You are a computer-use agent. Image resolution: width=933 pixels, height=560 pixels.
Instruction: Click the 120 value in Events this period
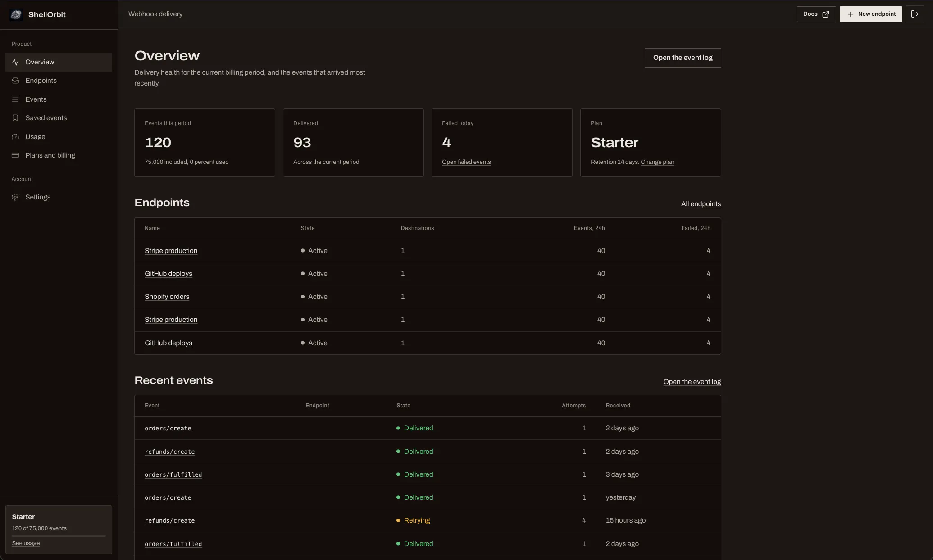tap(158, 143)
